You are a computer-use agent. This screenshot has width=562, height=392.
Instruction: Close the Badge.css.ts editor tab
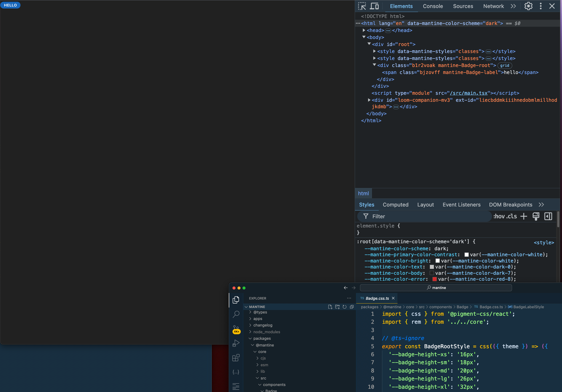point(393,298)
